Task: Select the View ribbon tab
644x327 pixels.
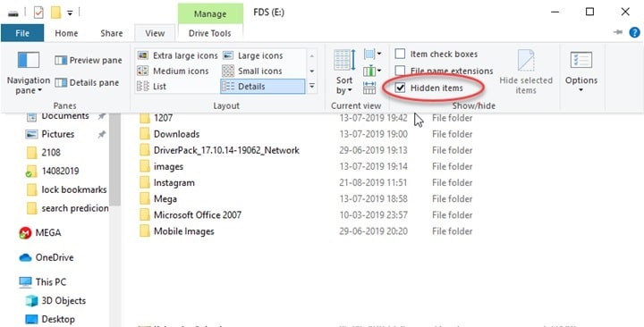Action: [x=155, y=33]
